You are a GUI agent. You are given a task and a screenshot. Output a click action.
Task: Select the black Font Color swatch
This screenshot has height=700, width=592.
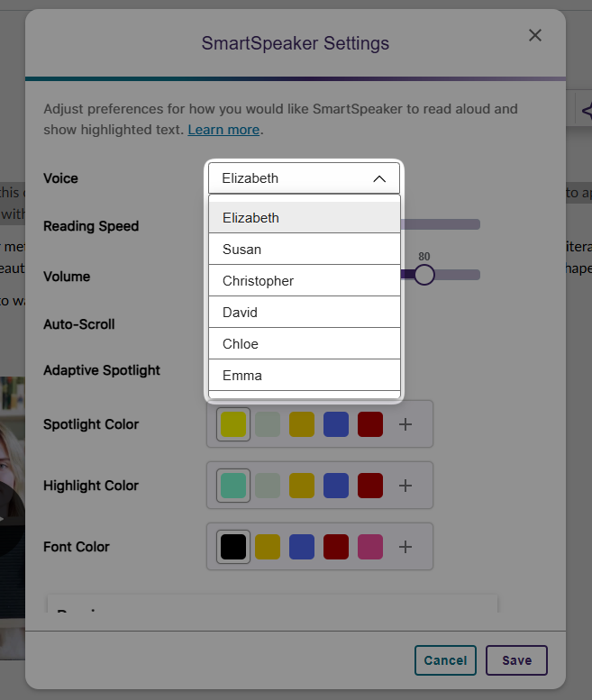coord(233,547)
